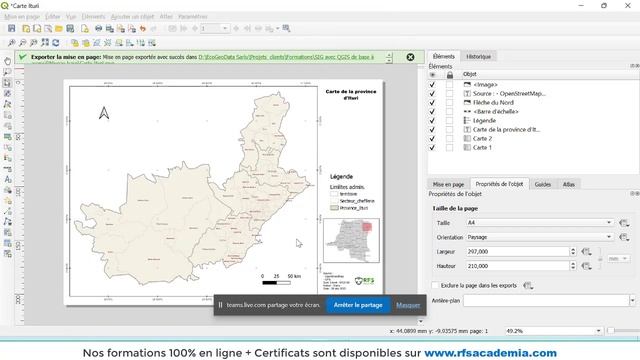
Task: Refresh the layout view
Action: pyautogui.click(x=56, y=43)
